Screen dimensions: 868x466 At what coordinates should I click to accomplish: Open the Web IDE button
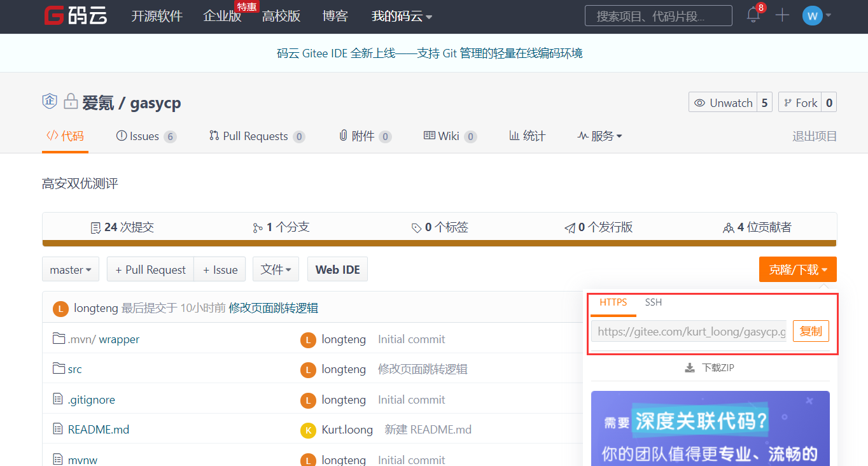pos(337,269)
